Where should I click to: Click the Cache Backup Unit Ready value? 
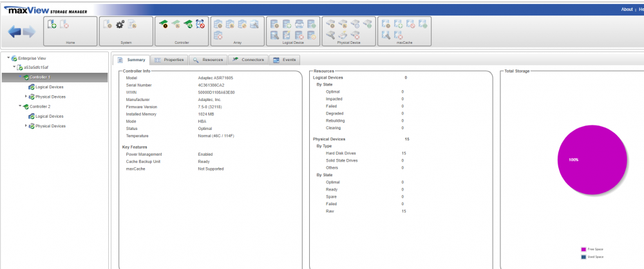click(204, 162)
